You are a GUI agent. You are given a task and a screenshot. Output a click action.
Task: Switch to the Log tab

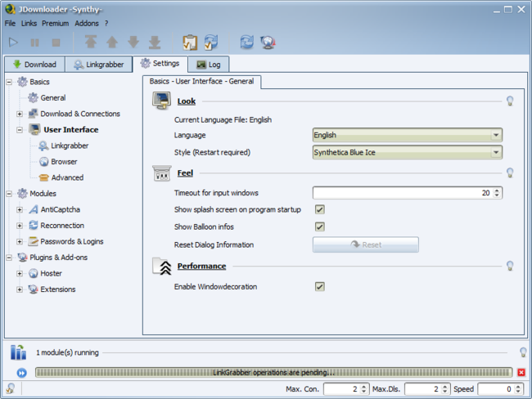(x=209, y=65)
